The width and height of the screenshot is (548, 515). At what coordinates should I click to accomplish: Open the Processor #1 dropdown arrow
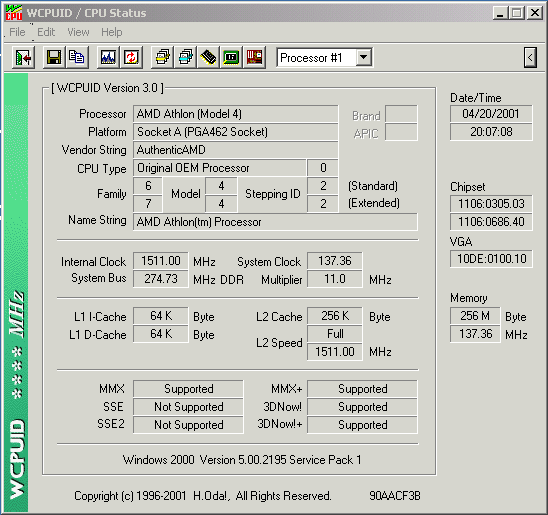pos(363,57)
